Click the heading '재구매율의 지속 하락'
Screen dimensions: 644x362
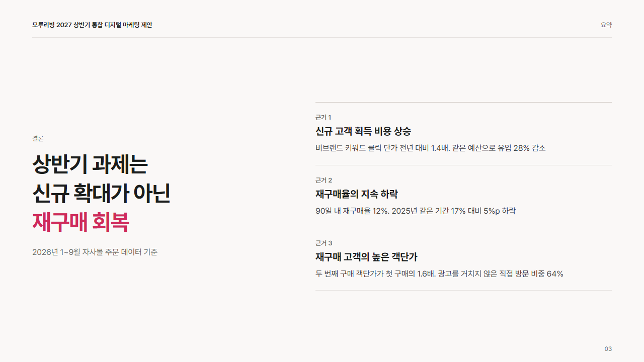pyautogui.click(x=357, y=194)
